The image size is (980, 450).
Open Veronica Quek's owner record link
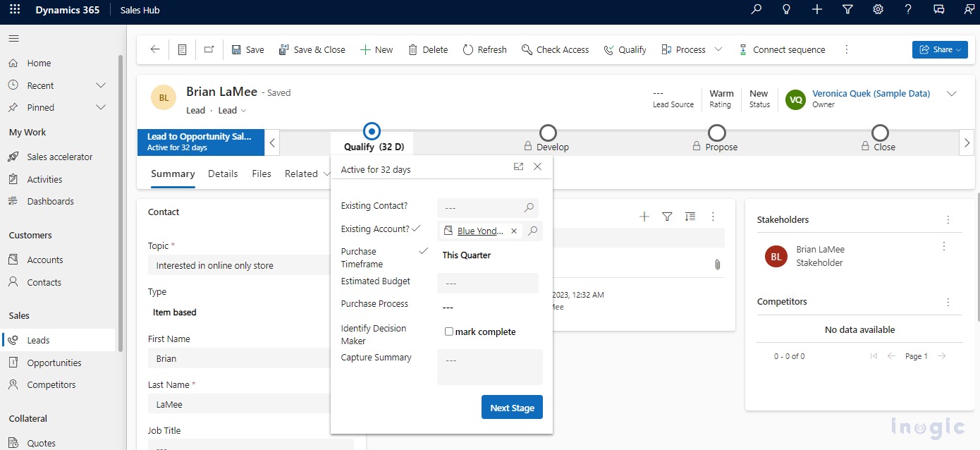tap(871, 92)
